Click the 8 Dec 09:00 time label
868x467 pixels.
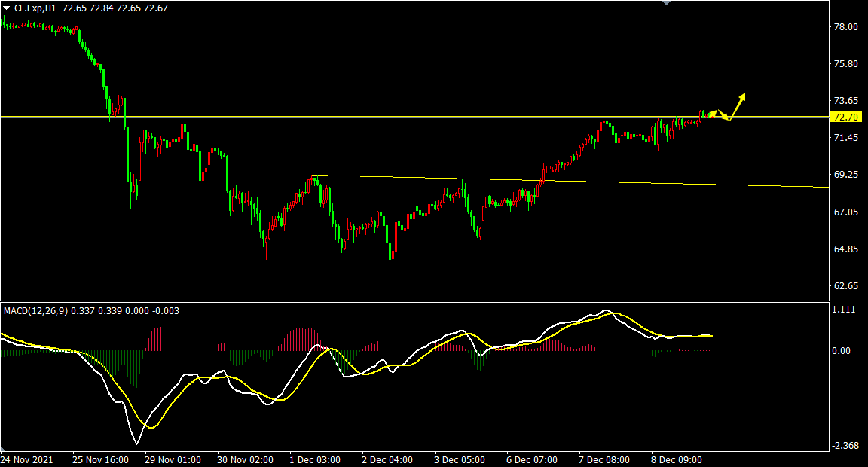click(x=677, y=459)
